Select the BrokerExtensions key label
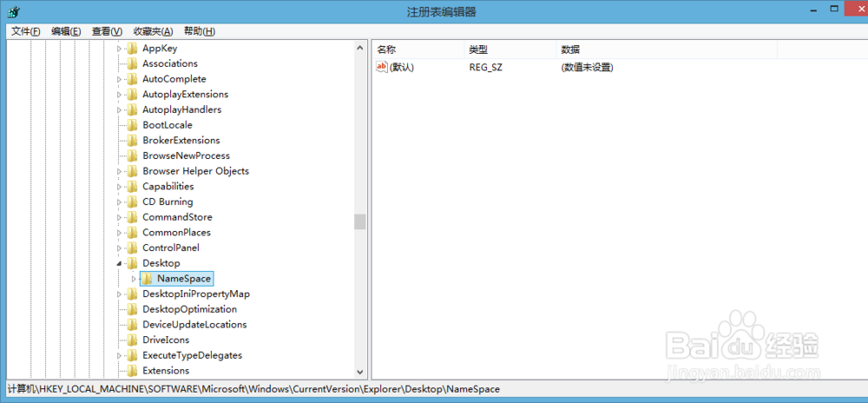The image size is (868, 403). (x=181, y=141)
